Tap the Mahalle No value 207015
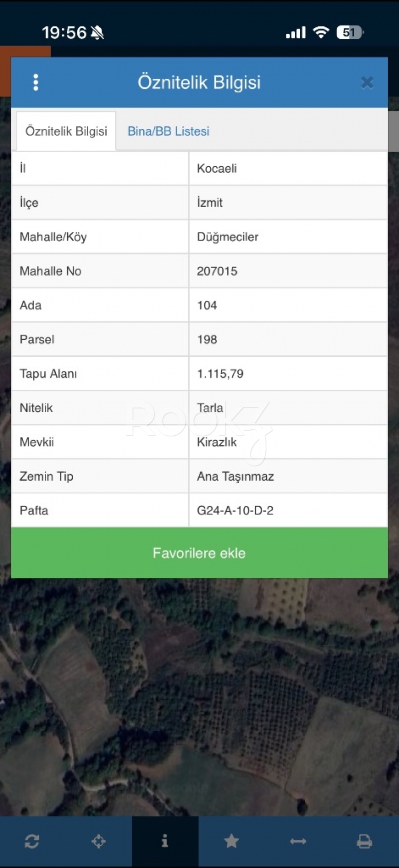399x868 pixels. 217,271
